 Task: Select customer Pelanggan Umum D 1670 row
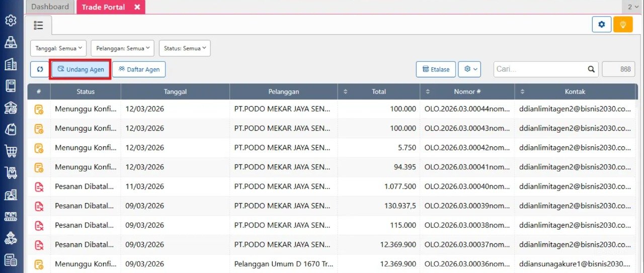284,264
